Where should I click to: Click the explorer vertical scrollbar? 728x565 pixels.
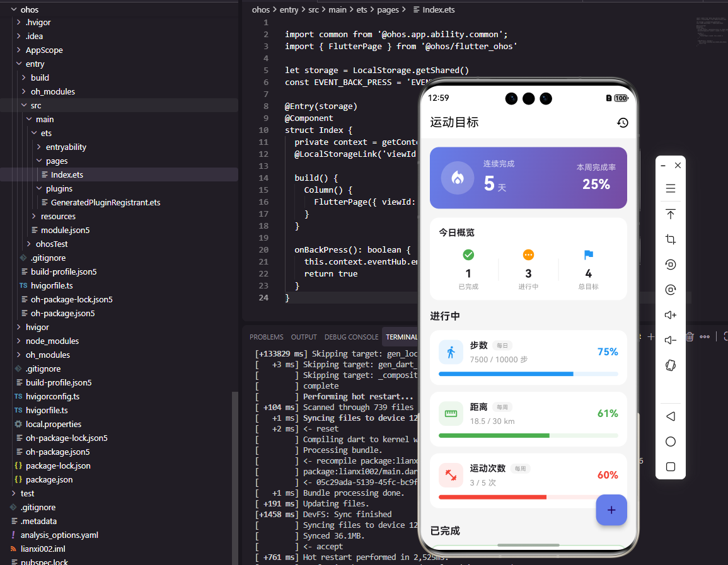(235, 478)
